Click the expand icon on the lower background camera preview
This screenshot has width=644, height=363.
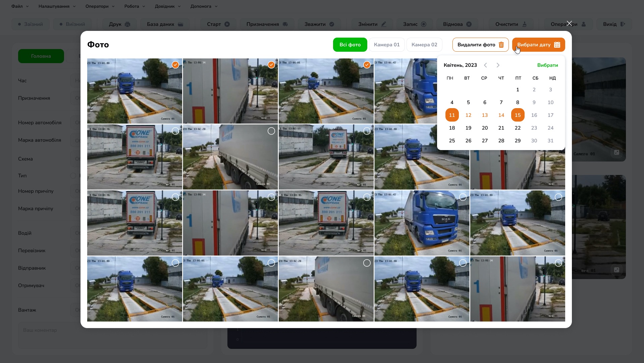coord(616,270)
